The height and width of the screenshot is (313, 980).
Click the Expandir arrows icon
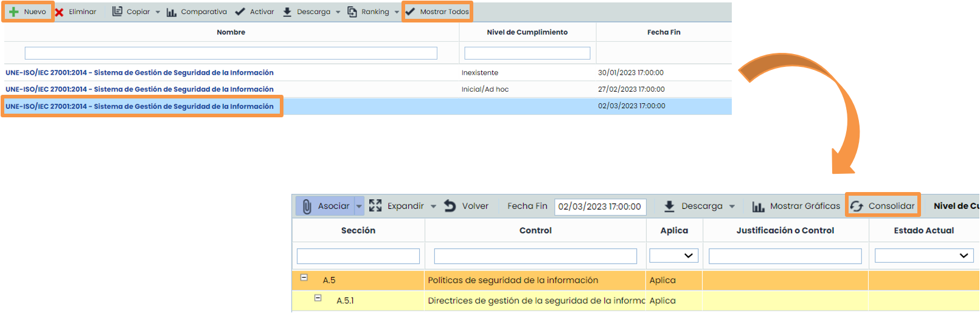coord(375,206)
